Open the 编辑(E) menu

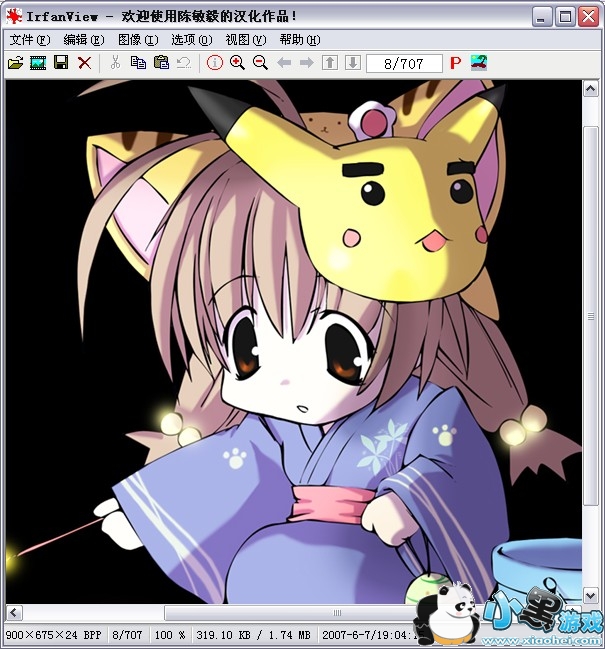84,40
